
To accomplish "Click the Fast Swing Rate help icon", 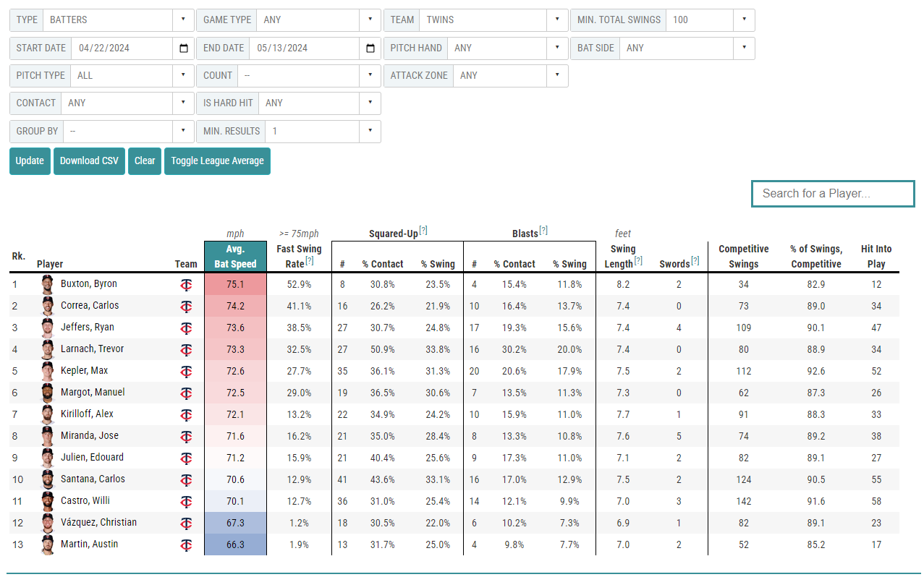I will point(310,261).
